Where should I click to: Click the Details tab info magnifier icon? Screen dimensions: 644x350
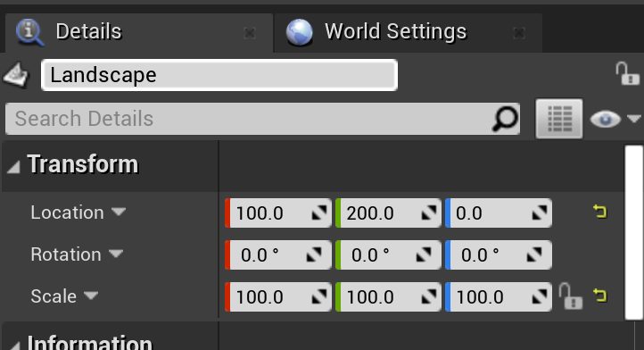[29, 32]
